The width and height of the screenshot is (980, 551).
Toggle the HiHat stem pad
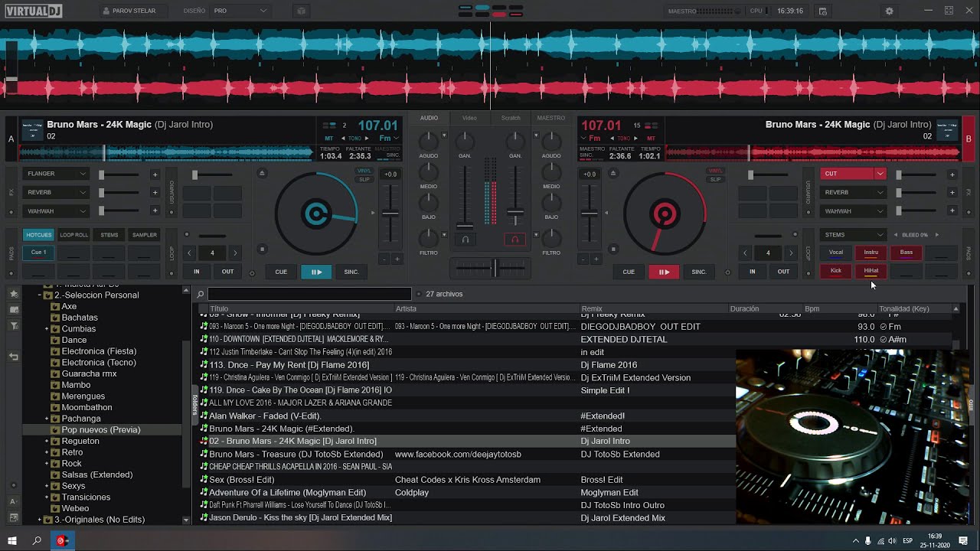(x=871, y=271)
